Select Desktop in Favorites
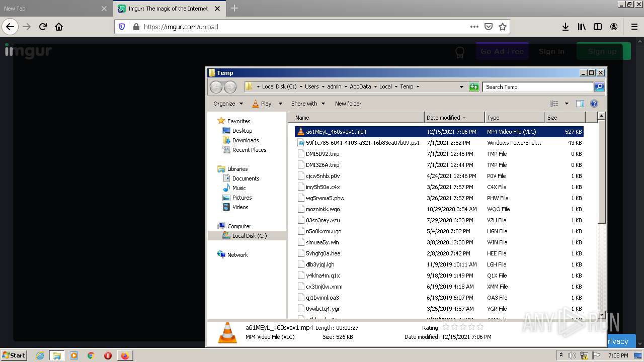Image resolution: width=644 pixels, height=362 pixels. (x=242, y=131)
